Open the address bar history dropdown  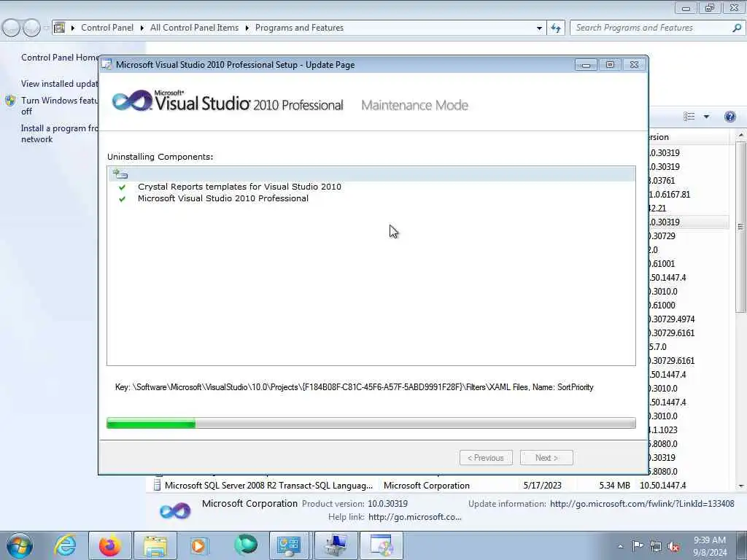tap(539, 28)
